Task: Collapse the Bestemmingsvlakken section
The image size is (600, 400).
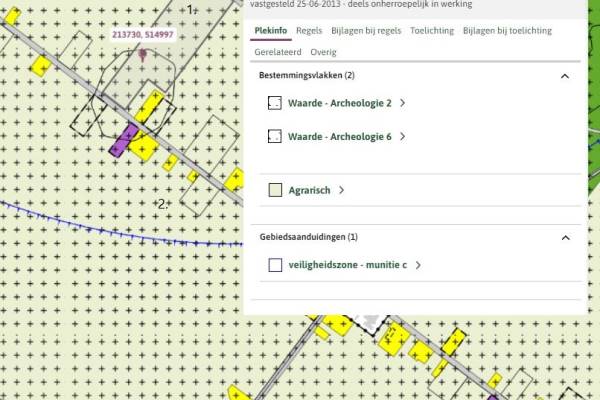Action: click(x=565, y=76)
